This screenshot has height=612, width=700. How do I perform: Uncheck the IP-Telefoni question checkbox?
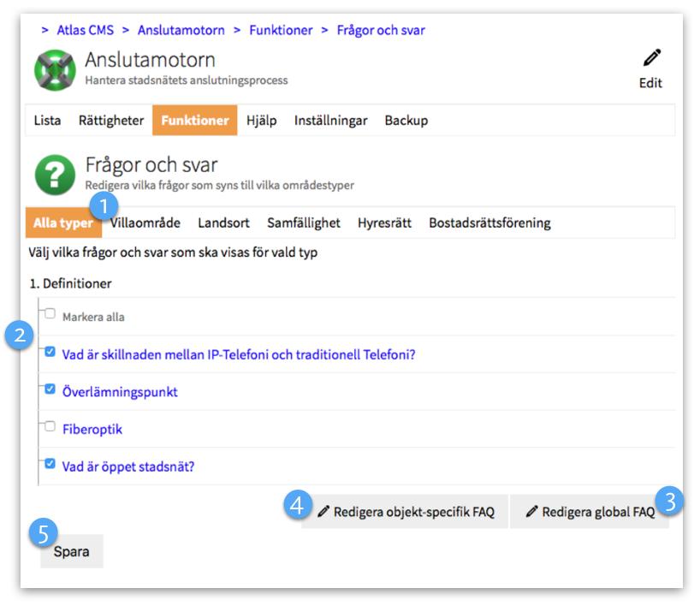[50, 352]
